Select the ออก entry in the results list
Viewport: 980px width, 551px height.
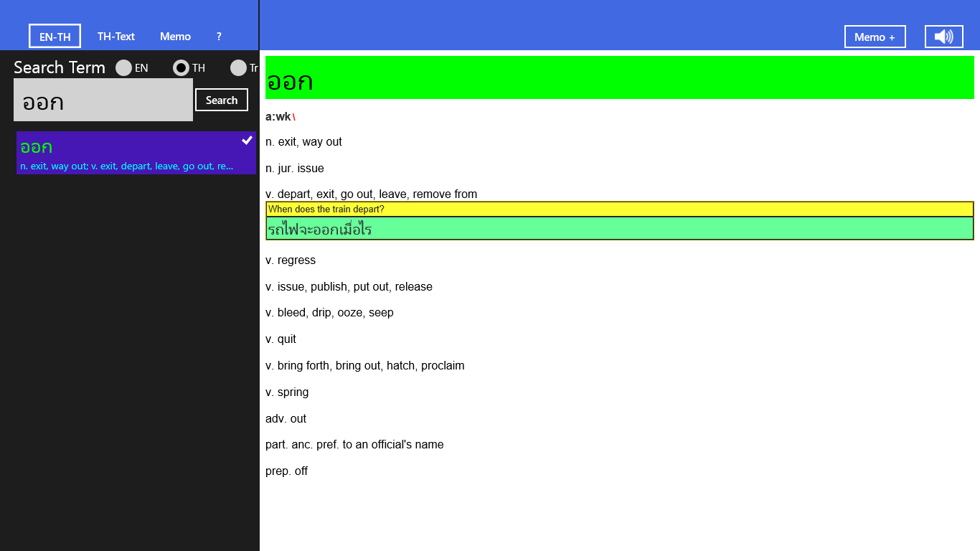click(x=129, y=153)
